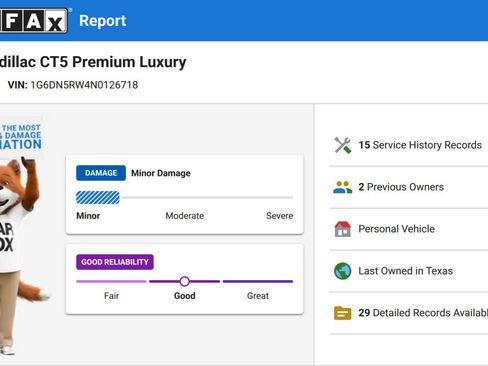Click the Fair reliability label

pos(111,296)
